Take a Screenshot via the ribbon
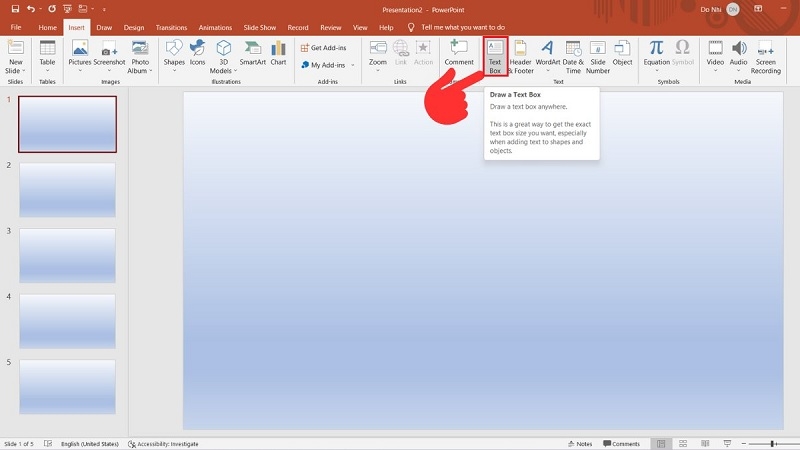This screenshot has width=800, height=450. pyautogui.click(x=109, y=56)
